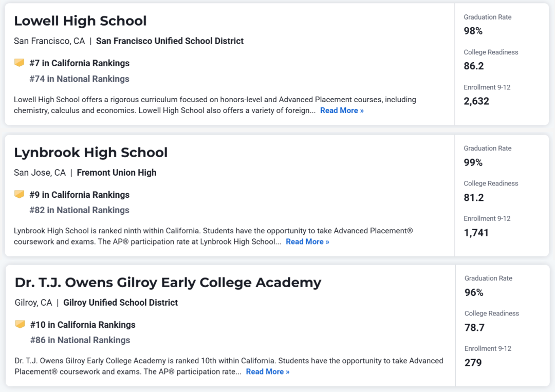This screenshot has width=555, height=392.
Task: Click #74 in National Rankings text
Action: coord(79,79)
